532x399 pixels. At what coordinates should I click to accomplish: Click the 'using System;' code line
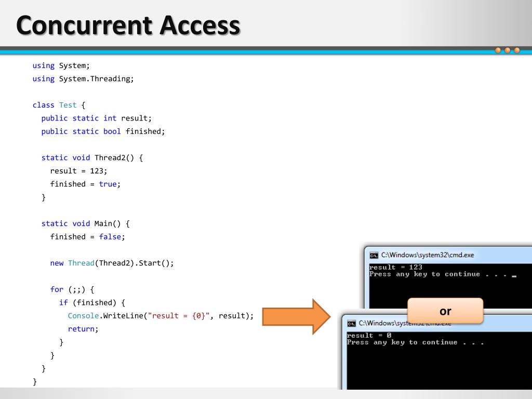61,65
